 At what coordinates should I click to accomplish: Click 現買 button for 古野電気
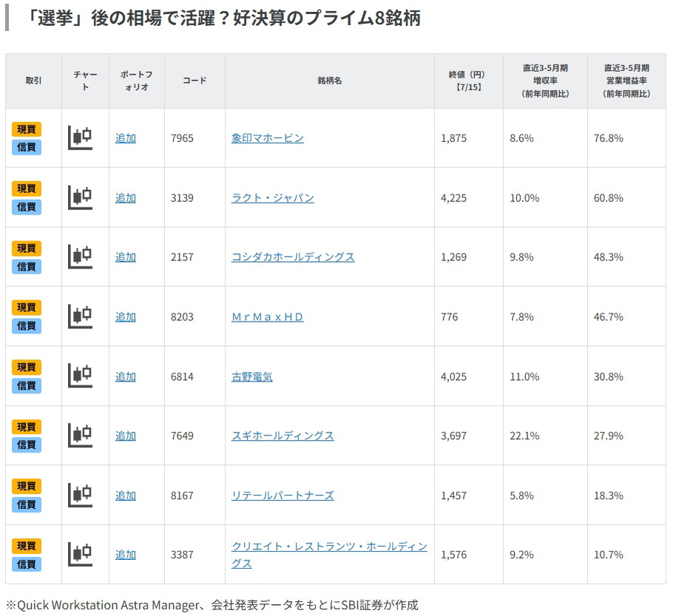coord(27,368)
